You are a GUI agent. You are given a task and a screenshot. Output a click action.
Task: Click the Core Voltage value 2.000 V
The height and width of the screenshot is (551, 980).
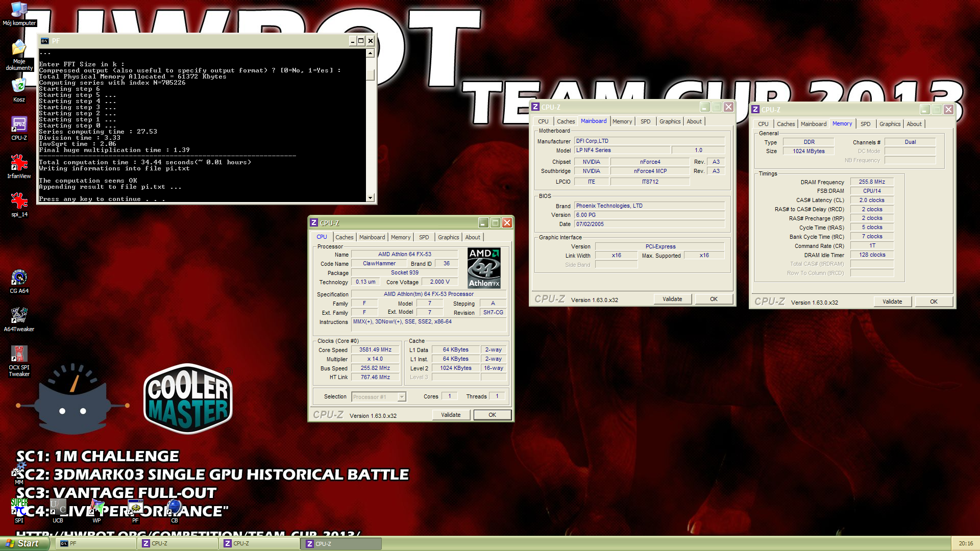439,282
